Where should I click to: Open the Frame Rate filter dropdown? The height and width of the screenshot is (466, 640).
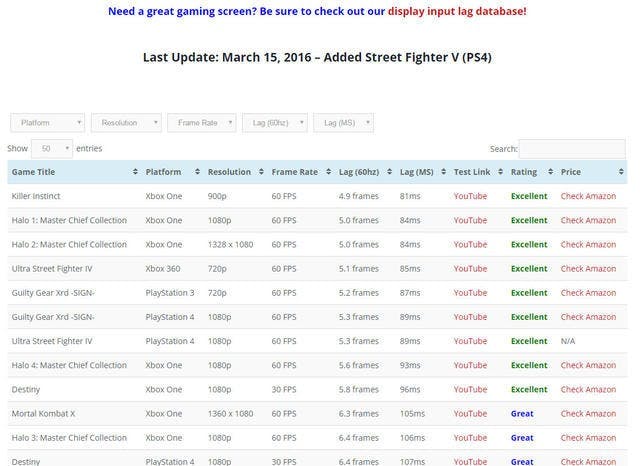coord(202,123)
